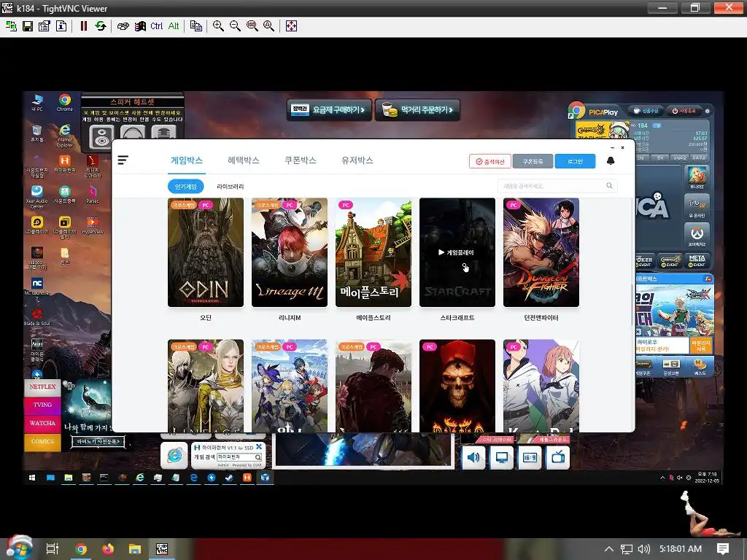Screen dimensions: 747x560
Task: Click the TV tile on remote desktop
Action: pyautogui.click(x=558, y=458)
